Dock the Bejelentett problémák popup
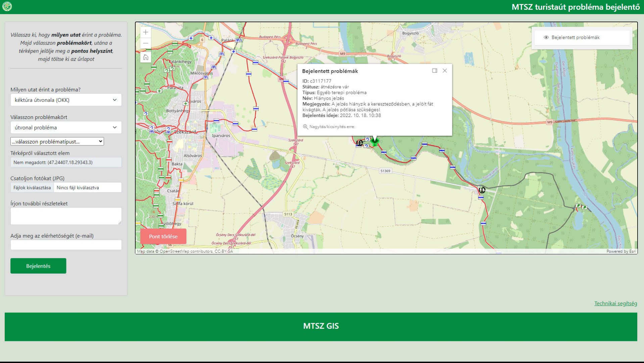Screen dimensions: 644x363 tap(435, 71)
